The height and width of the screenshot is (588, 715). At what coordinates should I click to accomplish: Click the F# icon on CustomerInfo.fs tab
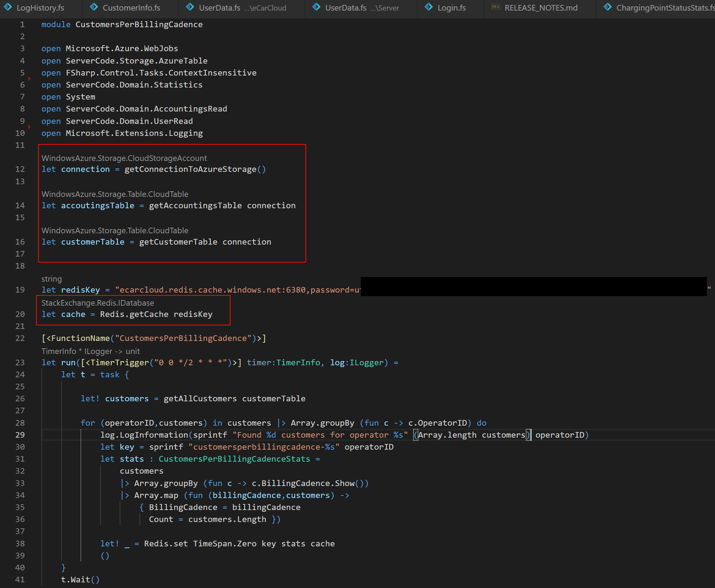[94, 6]
